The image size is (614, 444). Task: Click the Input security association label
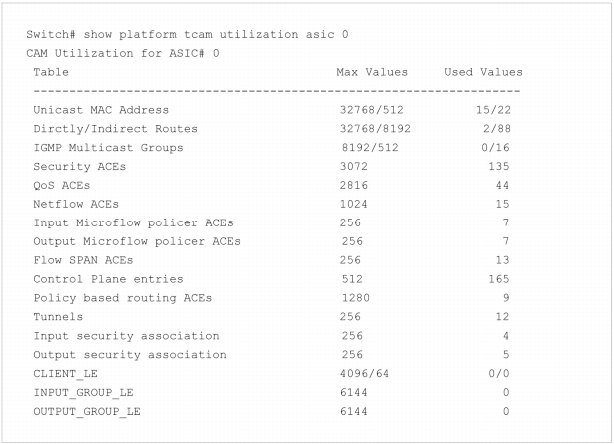126,336
